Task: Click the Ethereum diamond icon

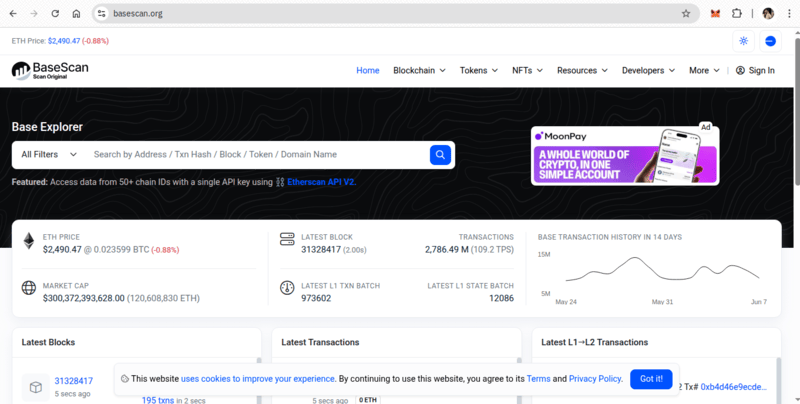Action: 29,241
